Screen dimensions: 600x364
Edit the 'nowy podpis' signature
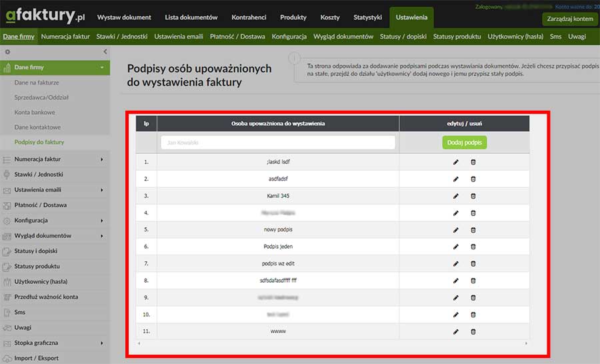(456, 230)
